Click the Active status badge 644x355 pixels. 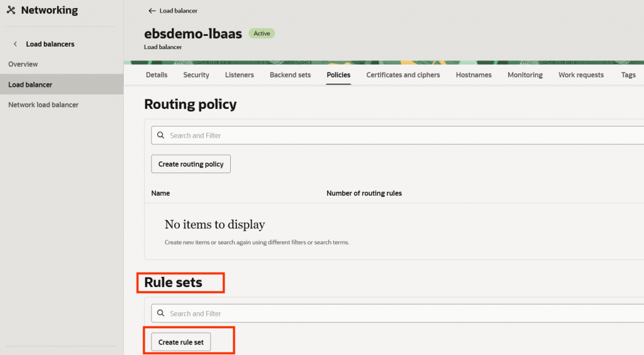[262, 33]
